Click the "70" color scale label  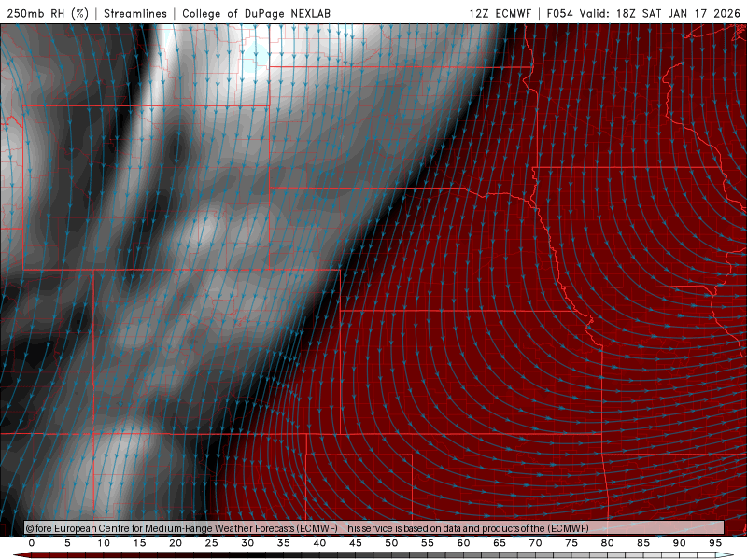coord(535,543)
